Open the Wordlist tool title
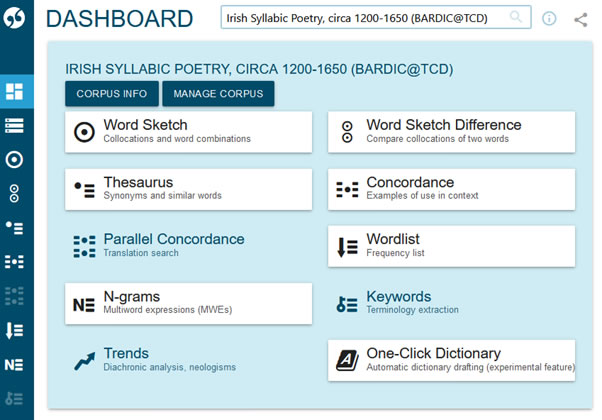The width and height of the screenshot is (602, 420). pos(393,239)
